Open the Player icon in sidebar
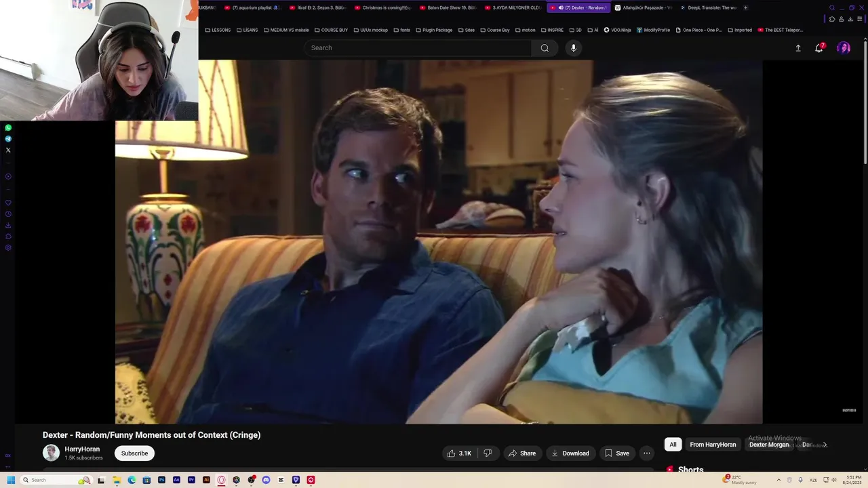868x488 pixels. tap(8, 177)
